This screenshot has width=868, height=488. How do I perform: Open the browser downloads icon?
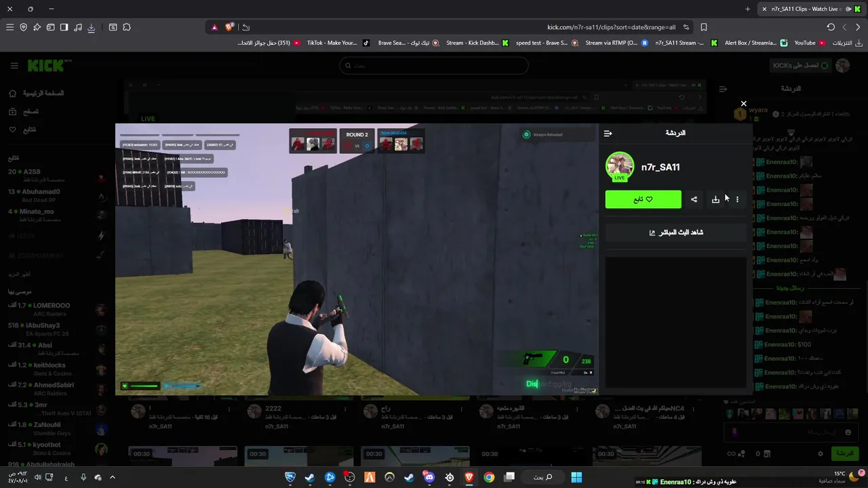91,27
